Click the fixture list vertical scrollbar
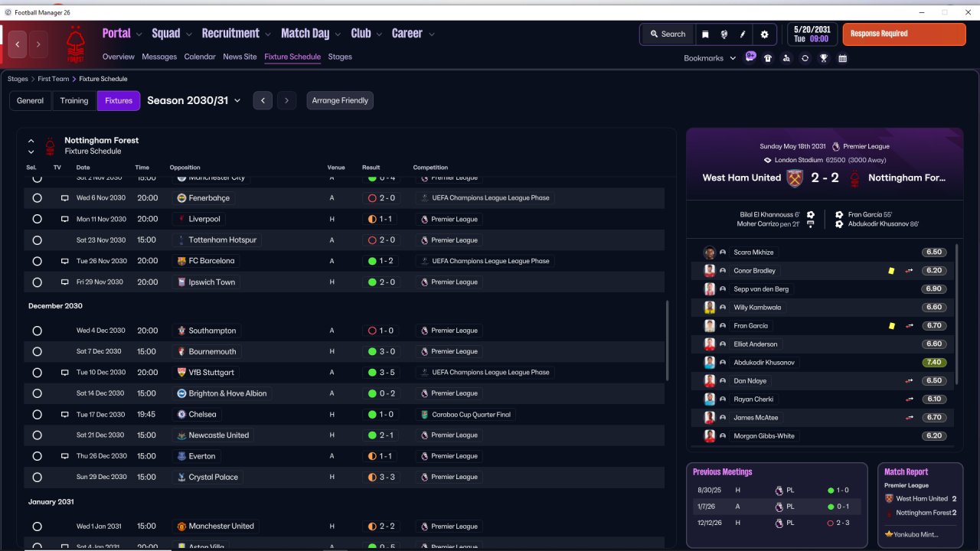 [668, 341]
